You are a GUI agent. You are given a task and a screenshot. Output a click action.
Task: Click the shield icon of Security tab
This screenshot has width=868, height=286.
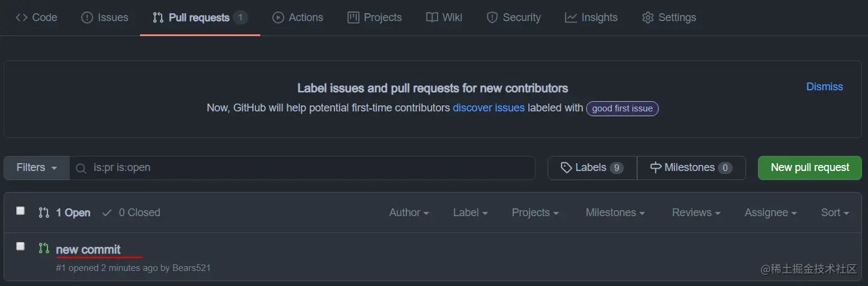click(492, 17)
